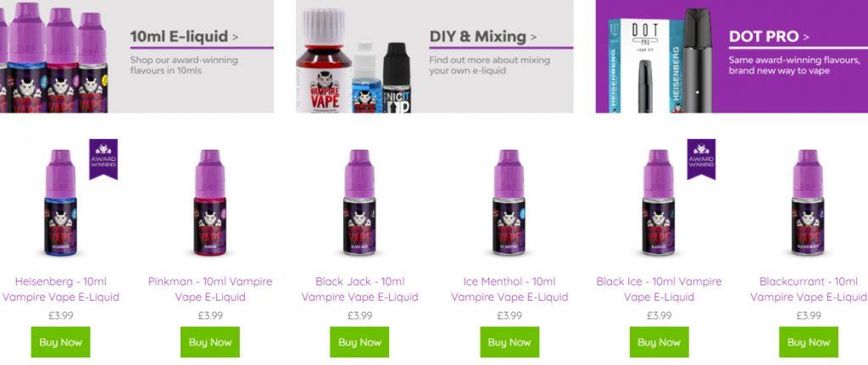Click Award Winning badge on Black Ice
The height and width of the screenshot is (365, 868).
pos(701,158)
